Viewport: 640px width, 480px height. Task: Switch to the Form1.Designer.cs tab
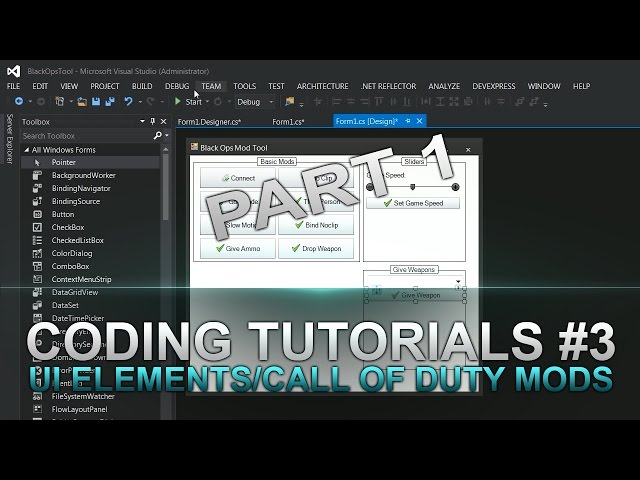(x=209, y=122)
